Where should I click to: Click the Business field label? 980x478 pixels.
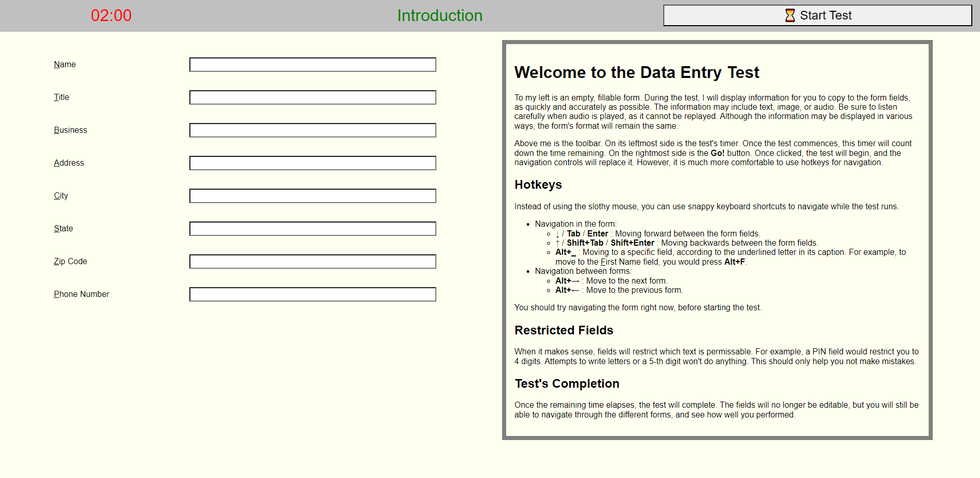point(70,130)
